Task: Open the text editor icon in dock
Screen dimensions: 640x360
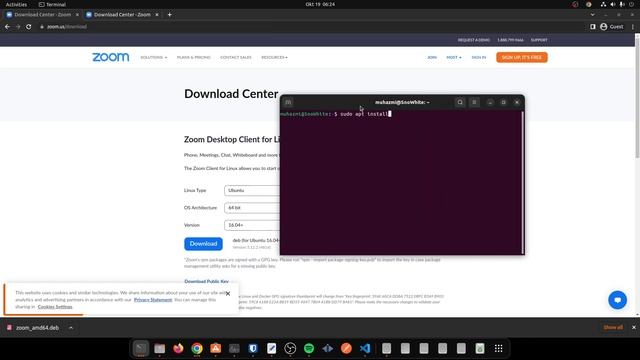Action: click(271, 348)
